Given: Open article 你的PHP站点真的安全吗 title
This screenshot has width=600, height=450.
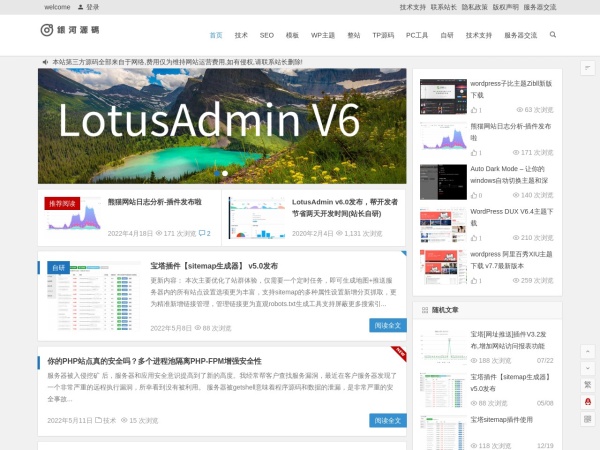Looking at the screenshot, I should coord(154,361).
